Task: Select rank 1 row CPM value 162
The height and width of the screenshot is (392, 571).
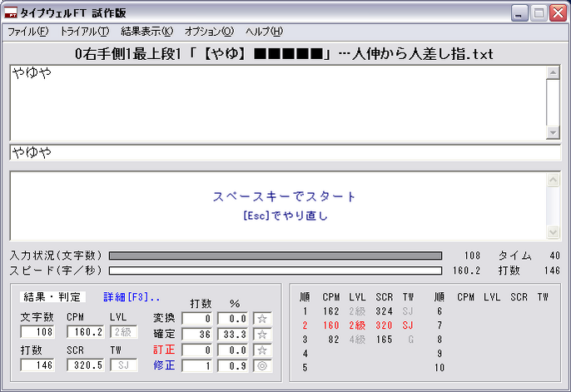Action: click(331, 311)
